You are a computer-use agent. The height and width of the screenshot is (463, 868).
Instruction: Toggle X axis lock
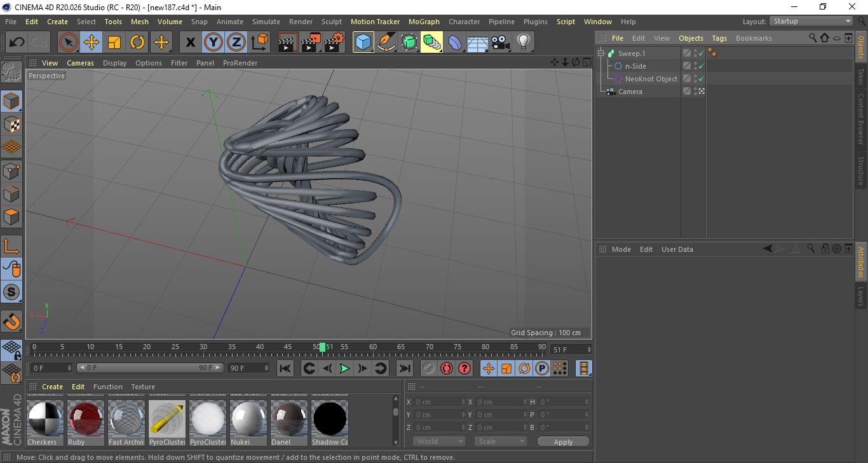click(x=190, y=43)
